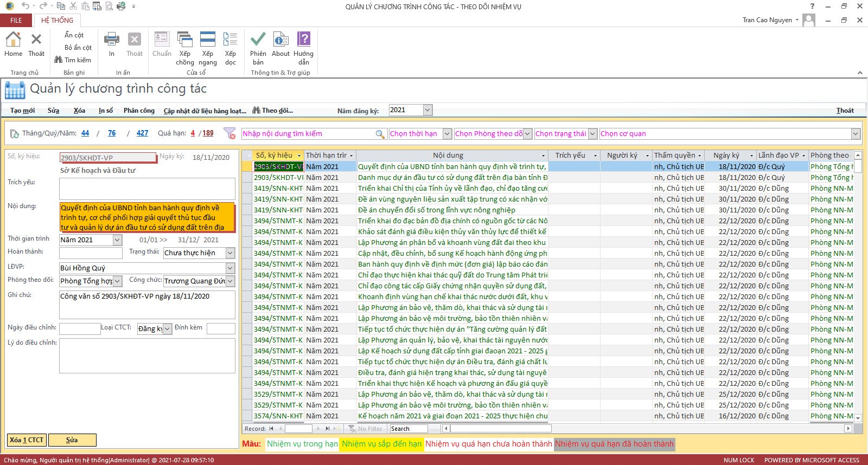The height and width of the screenshot is (465, 868).
Task: Click the Trích yếu text field
Action: pos(147,189)
